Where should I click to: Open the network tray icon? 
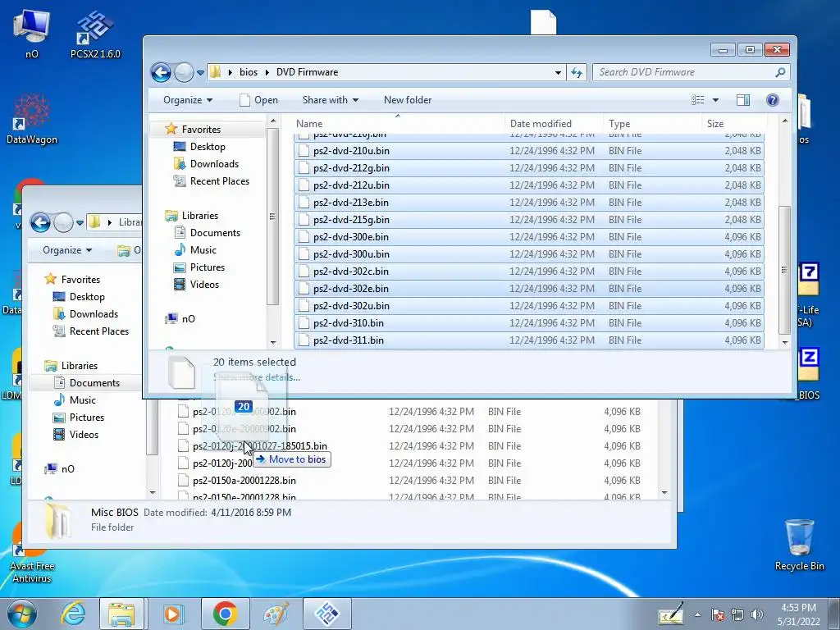click(x=737, y=614)
